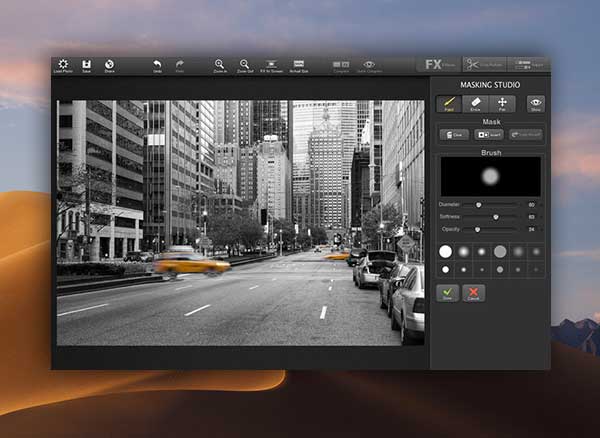The height and width of the screenshot is (438, 600).
Task: Open the Share globe icon
Action: click(x=109, y=66)
